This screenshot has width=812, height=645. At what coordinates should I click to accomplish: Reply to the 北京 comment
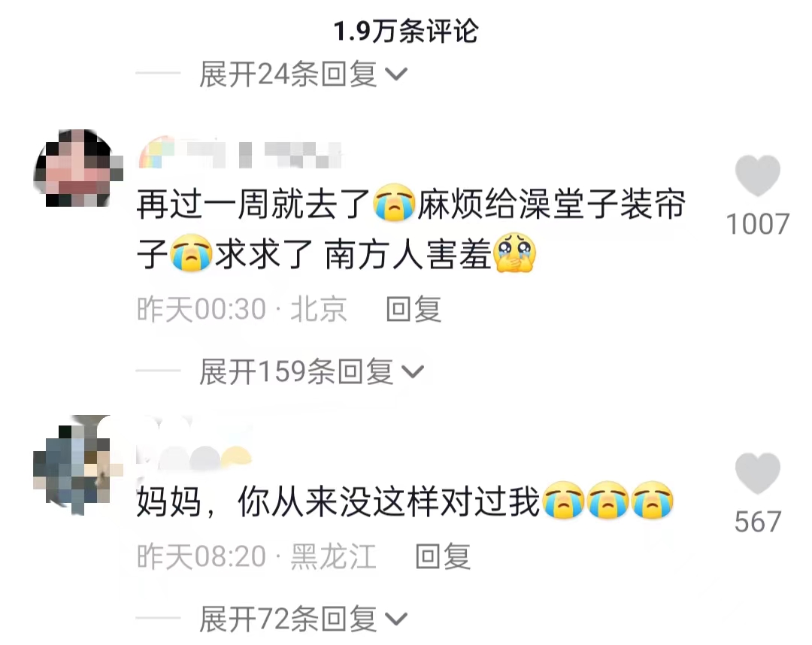pyautogui.click(x=414, y=310)
